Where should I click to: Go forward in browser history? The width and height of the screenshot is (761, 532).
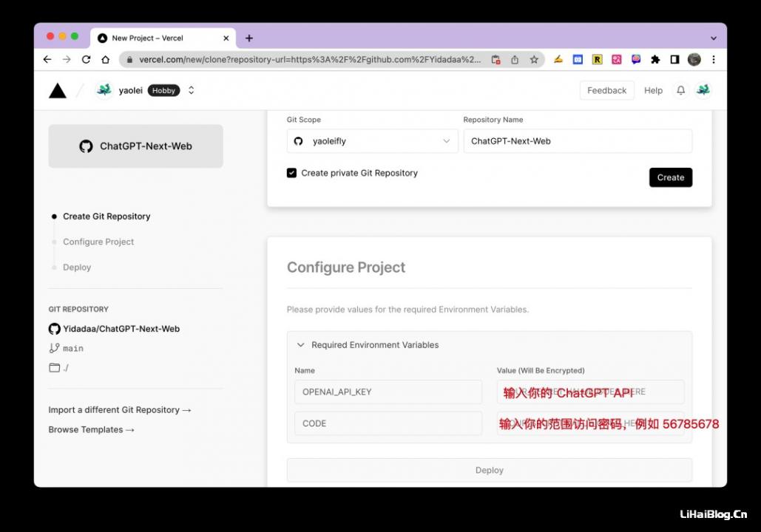coord(67,59)
